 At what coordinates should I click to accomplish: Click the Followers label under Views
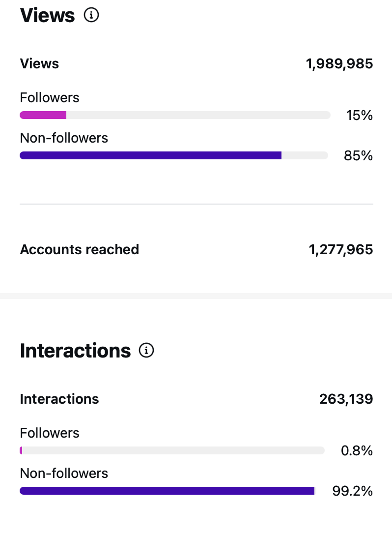tap(49, 97)
